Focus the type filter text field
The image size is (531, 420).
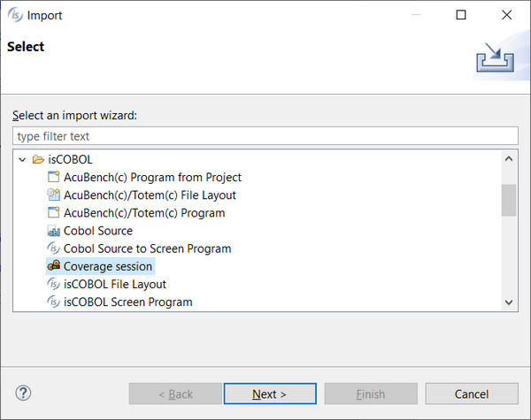click(x=265, y=136)
